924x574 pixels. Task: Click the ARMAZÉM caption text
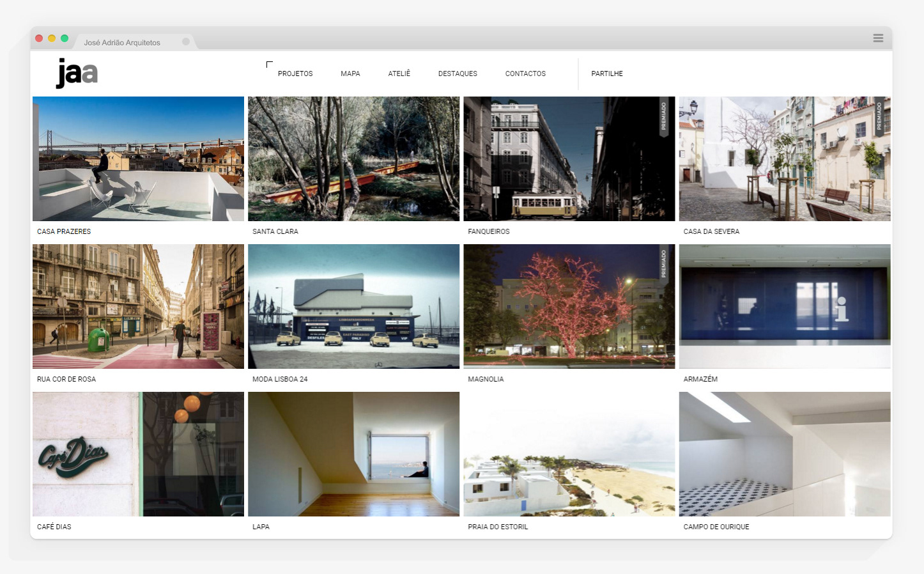coord(700,379)
